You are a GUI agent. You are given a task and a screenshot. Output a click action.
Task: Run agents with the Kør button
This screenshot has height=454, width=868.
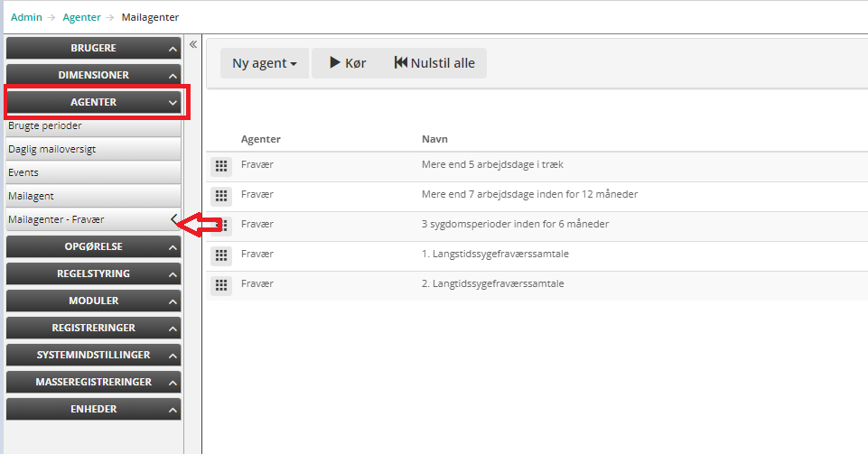tap(348, 63)
